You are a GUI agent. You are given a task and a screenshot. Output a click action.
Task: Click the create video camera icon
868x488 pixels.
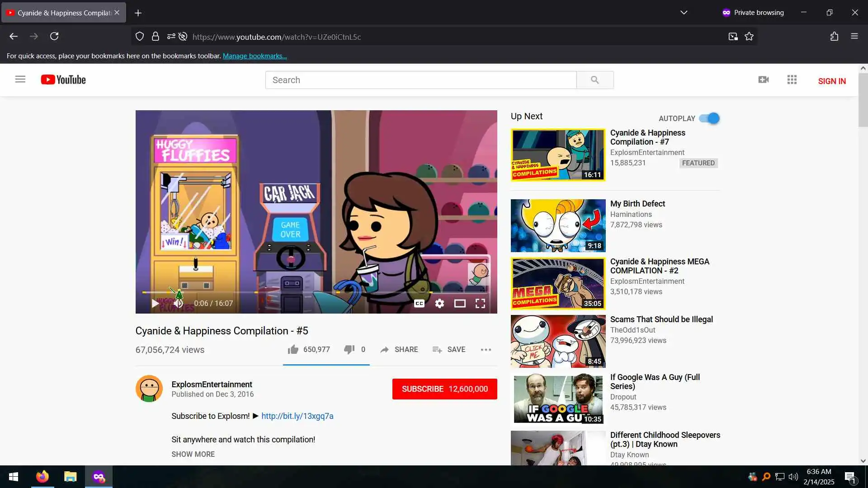click(x=763, y=80)
